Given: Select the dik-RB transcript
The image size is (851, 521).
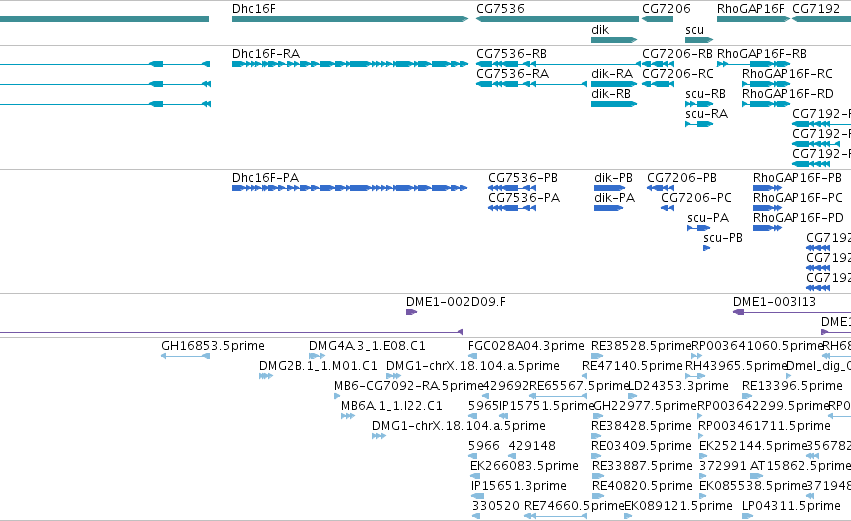Looking at the screenshot, I should pyautogui.click(x=614, y=104).
